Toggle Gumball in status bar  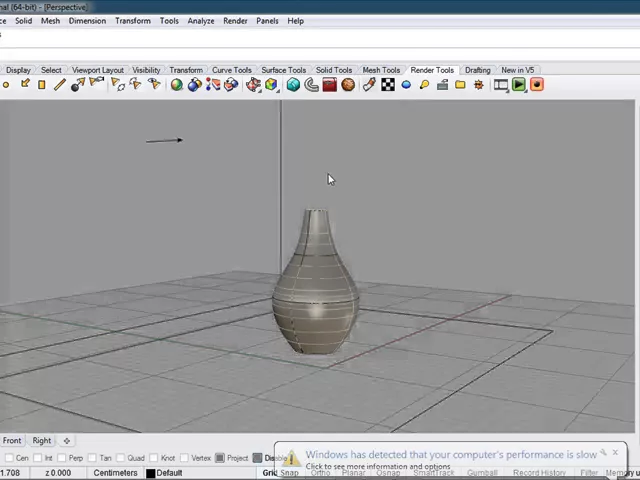point(482,473)
